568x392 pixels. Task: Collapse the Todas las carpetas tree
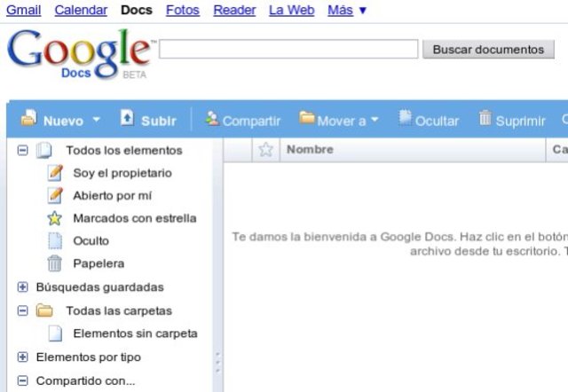click(x=22, y=310)
